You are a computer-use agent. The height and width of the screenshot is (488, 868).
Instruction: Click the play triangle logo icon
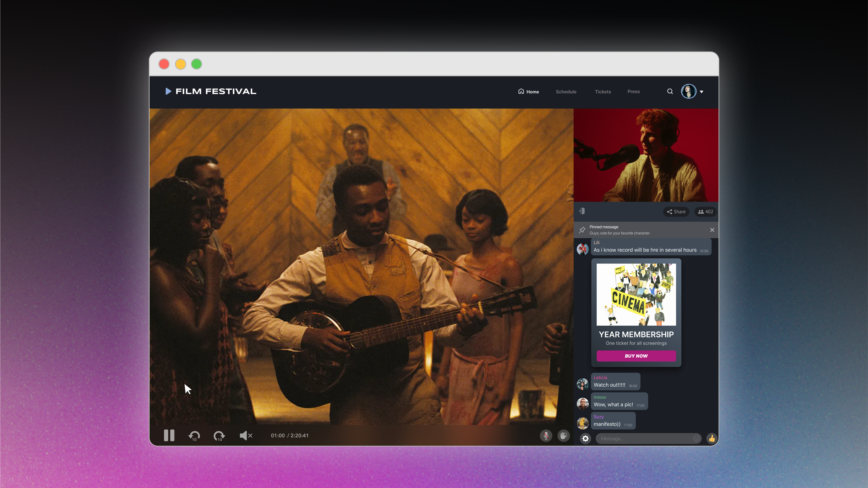point(168,91)
